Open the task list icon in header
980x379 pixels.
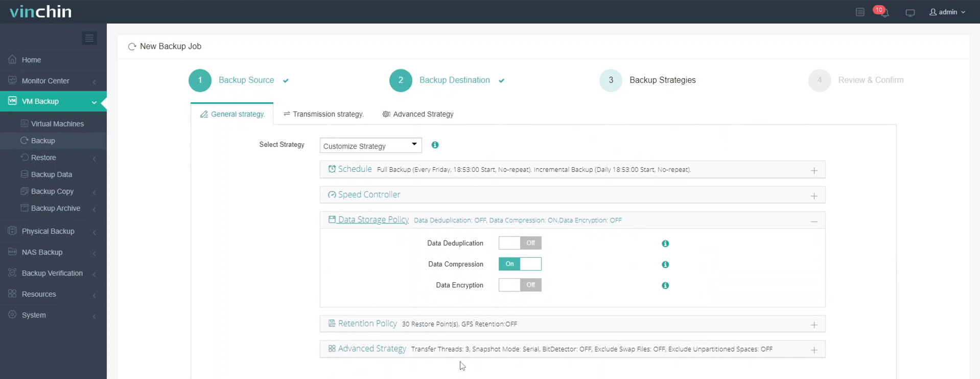tap(860, 12)
